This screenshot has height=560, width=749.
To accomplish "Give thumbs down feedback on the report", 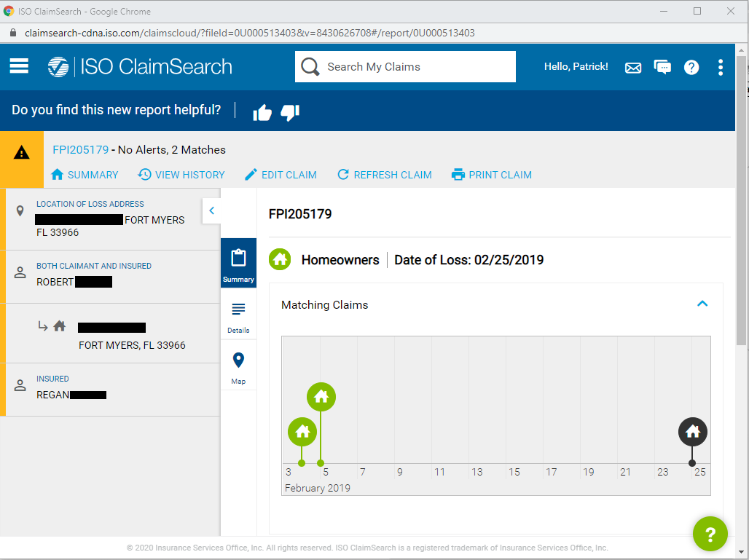I will pyautogui.click(x=290, y=113).
